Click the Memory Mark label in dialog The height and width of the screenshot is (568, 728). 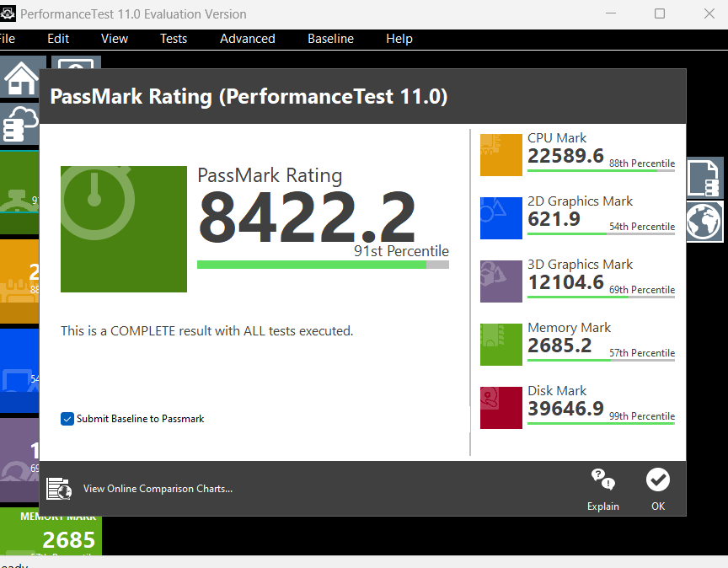(570, 328)
